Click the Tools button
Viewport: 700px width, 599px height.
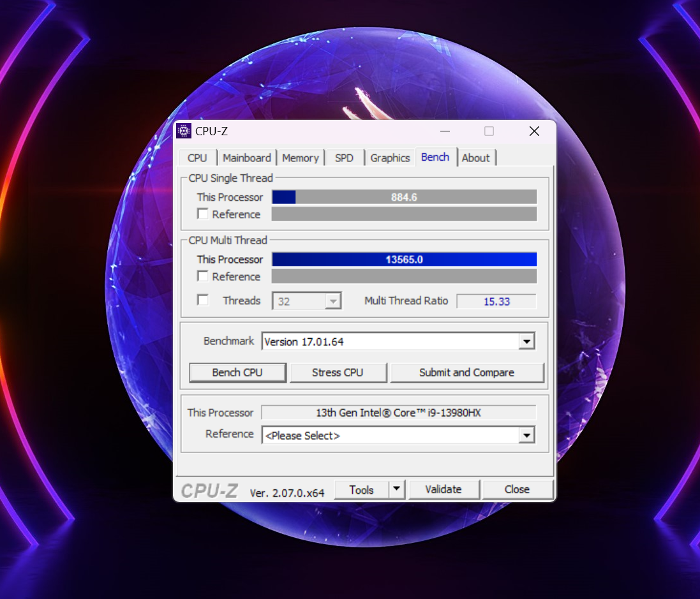point(362,490)
